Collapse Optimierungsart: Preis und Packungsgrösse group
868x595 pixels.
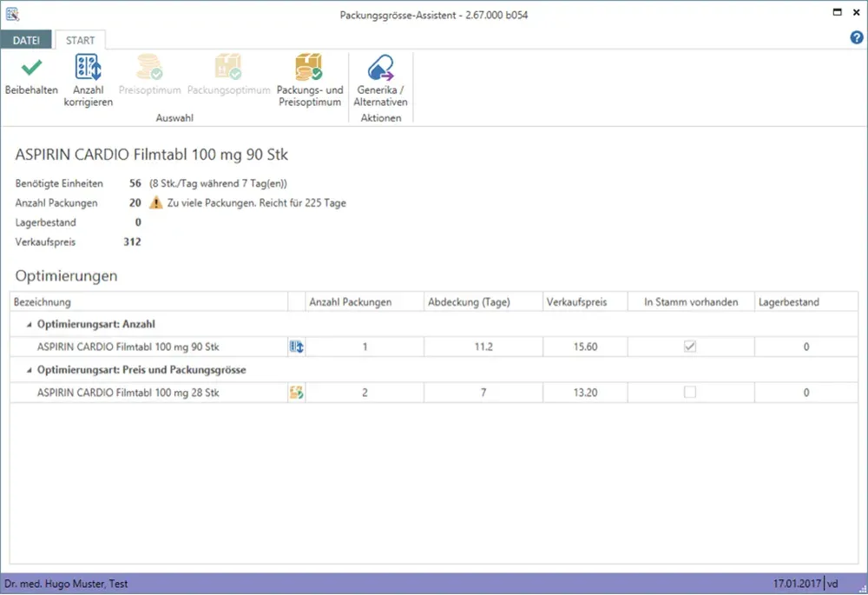click(30, 370)
